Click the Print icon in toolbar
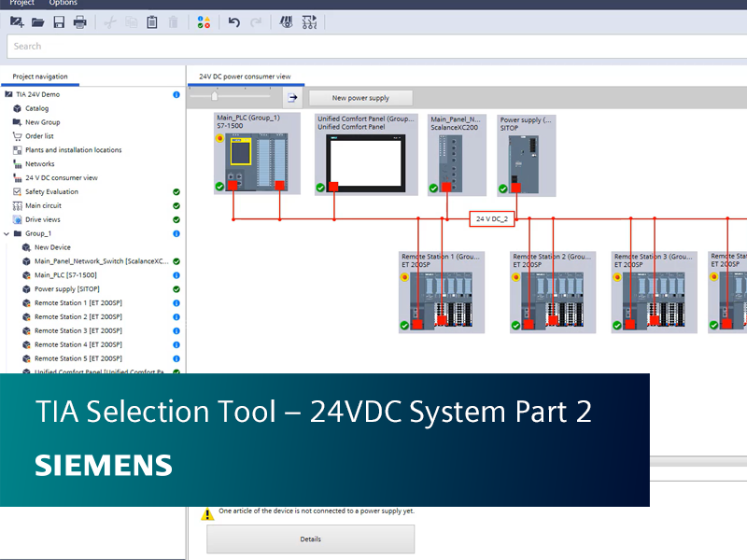Screen dimensions: 747x560 point(81,21)
